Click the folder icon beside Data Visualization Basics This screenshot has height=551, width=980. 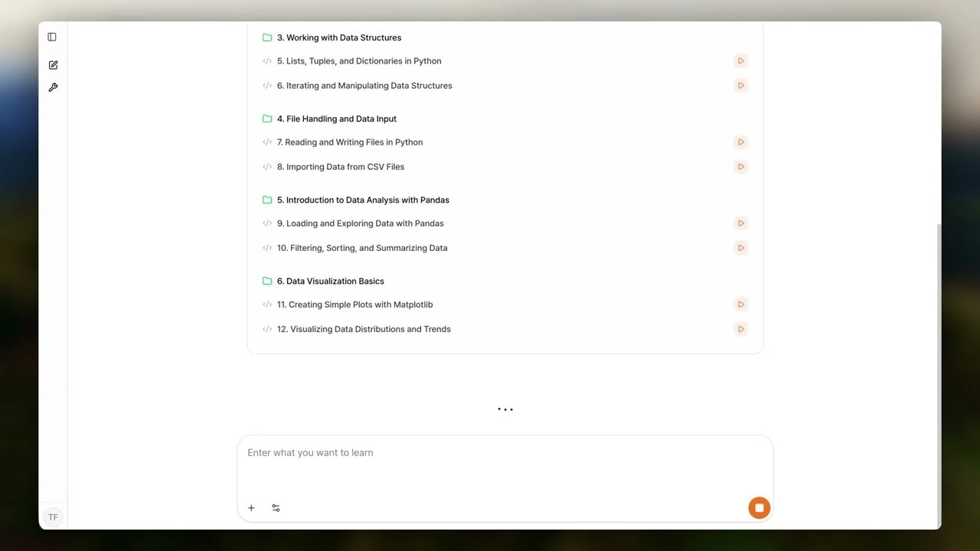coord(267,281)
